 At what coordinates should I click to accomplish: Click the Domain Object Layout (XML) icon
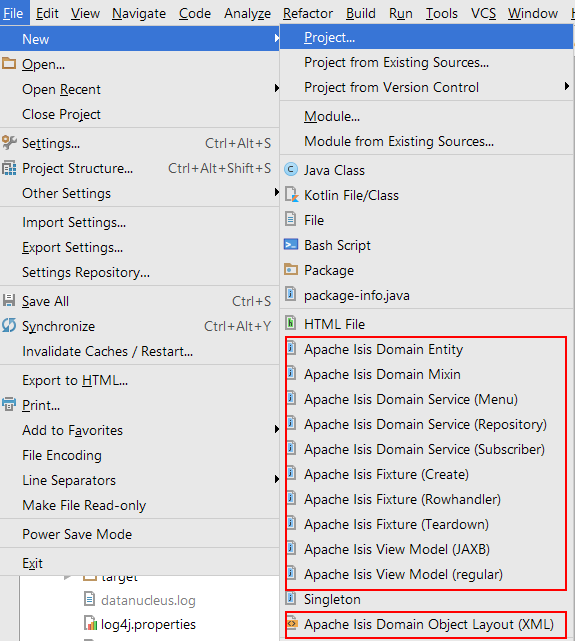(292, 623)
